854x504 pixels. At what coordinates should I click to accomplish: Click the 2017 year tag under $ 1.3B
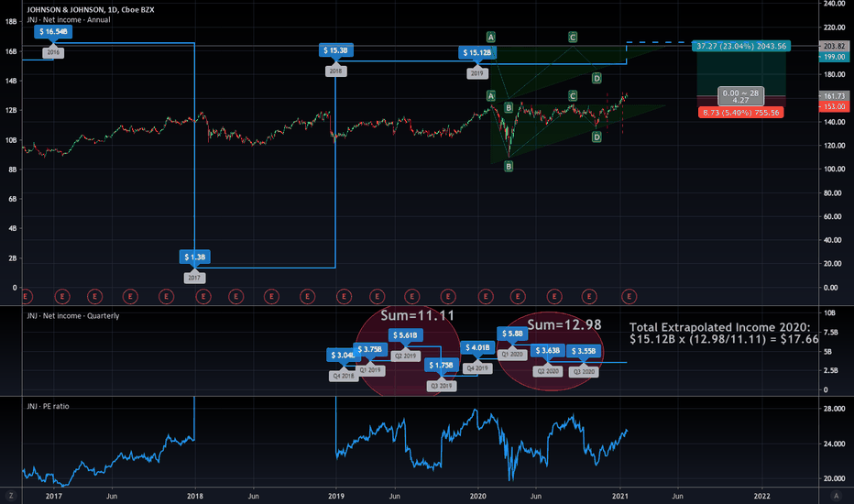click(194, 278)
